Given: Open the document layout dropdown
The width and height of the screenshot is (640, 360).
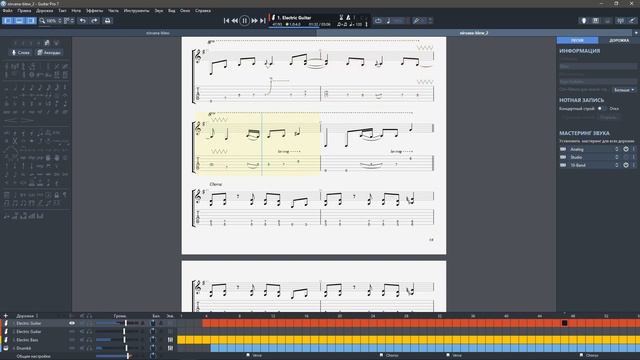Looking at the screenshot, I should click(x=69, y=20).
